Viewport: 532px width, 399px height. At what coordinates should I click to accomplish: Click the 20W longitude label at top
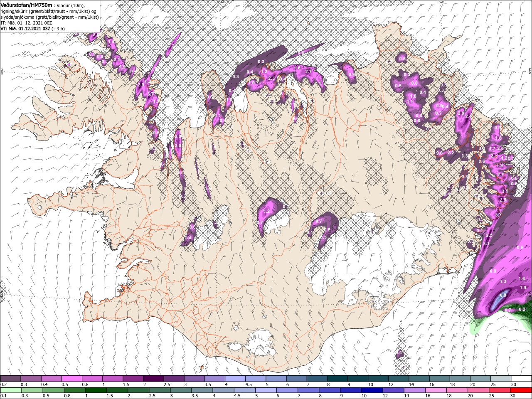(x=221, y=2)
